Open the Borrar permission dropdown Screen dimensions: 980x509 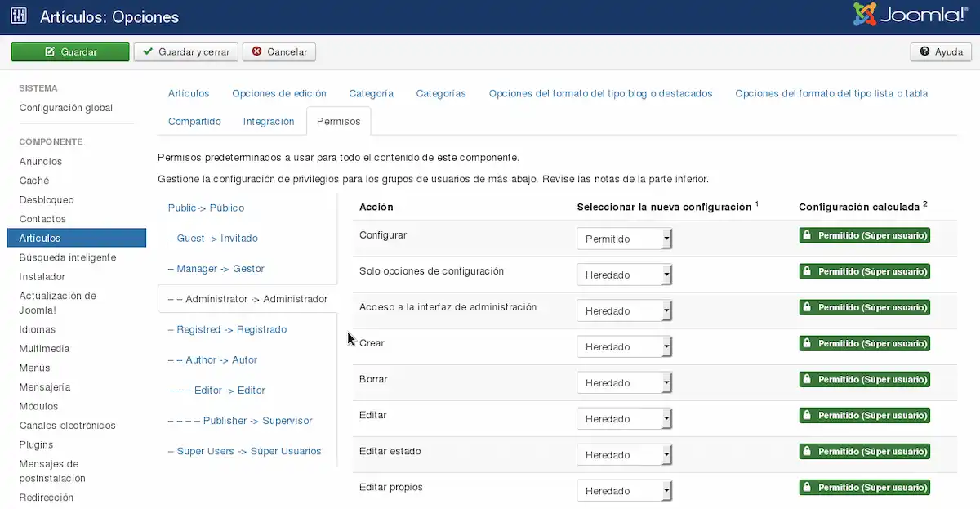pyautogui.click(x=624, y=382)
